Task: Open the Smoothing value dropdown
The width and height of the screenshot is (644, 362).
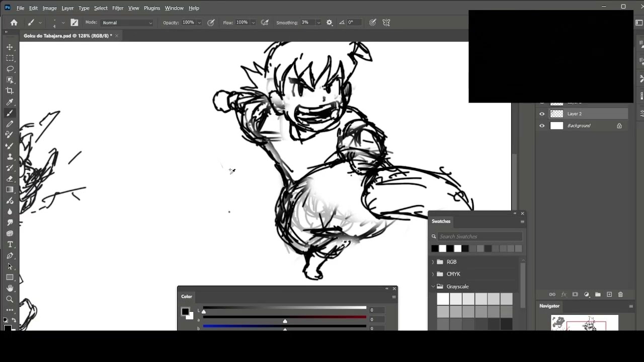Action: [x=318, y=23]
